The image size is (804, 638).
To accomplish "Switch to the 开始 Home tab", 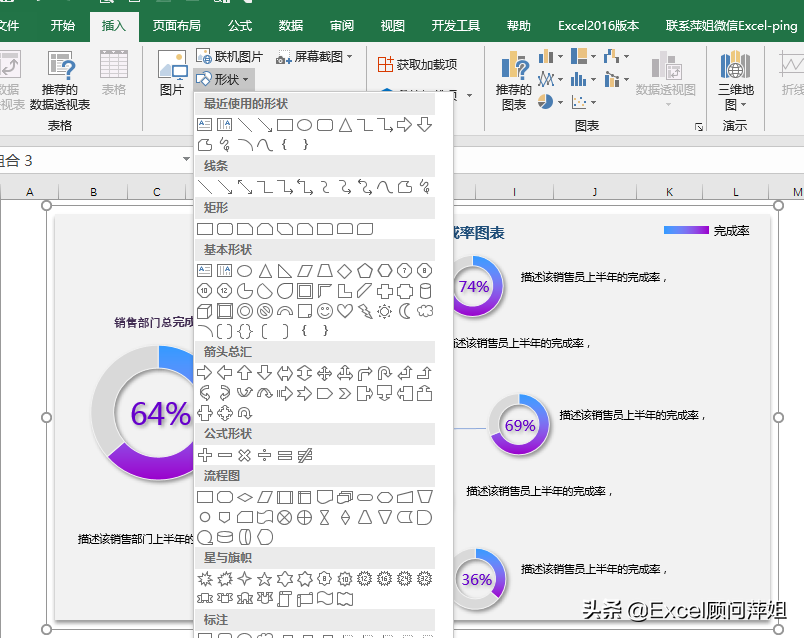I will (x=63, y=26).
